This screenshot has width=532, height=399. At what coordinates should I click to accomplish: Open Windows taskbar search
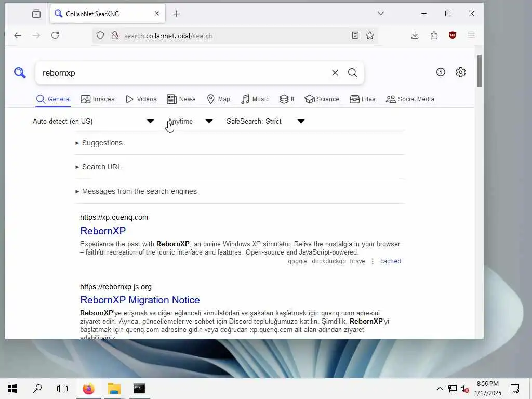(37, 389)
